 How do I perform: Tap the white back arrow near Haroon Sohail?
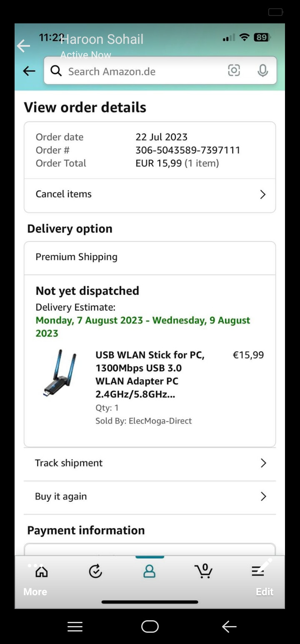tap(23, 46)
